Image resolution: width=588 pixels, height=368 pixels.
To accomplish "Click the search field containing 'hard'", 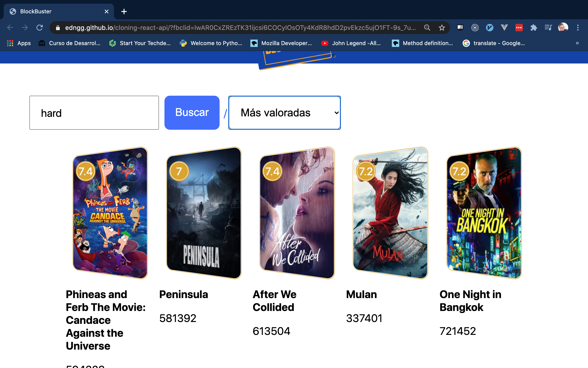I will point(94,113).
